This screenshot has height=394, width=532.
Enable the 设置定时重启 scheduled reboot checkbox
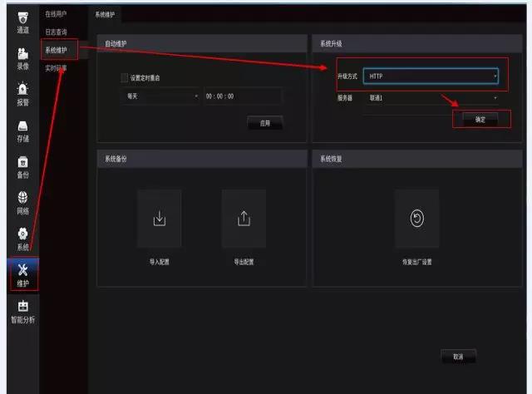pyautogui.click(x=125, y=78)
